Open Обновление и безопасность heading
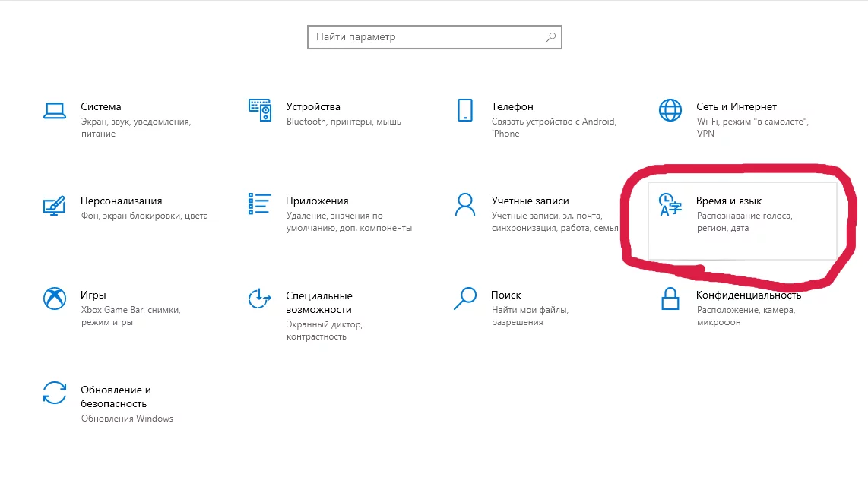The width and height of the screenshot is (868, 496). point(116,396)
